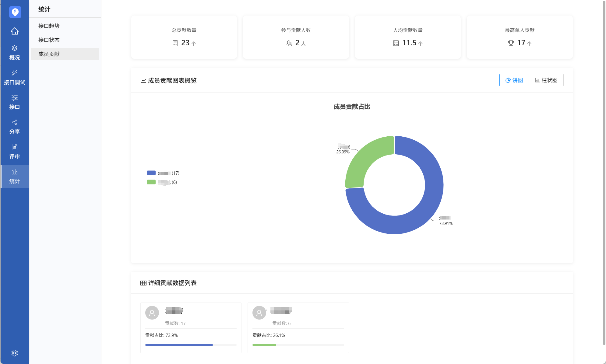
Task: Open the 接口 section in the sidebar
Action: [15, 102]
